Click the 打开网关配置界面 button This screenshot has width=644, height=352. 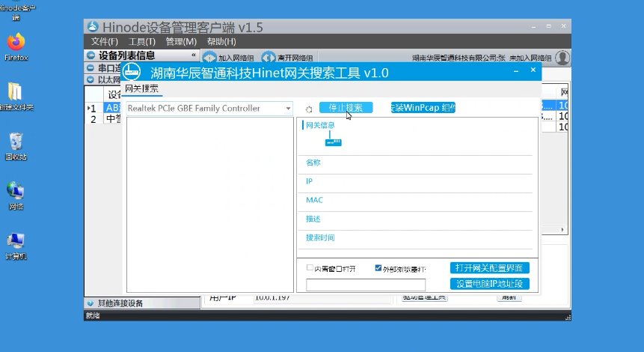click(490, 268)
